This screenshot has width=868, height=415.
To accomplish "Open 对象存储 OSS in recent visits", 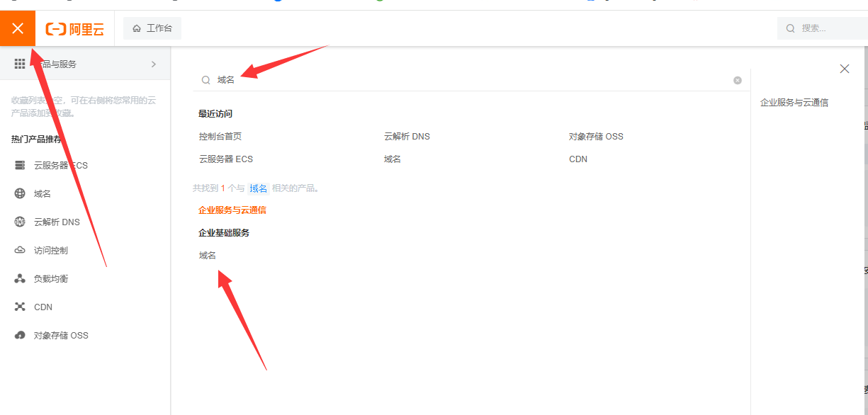I will click(596, 137).
